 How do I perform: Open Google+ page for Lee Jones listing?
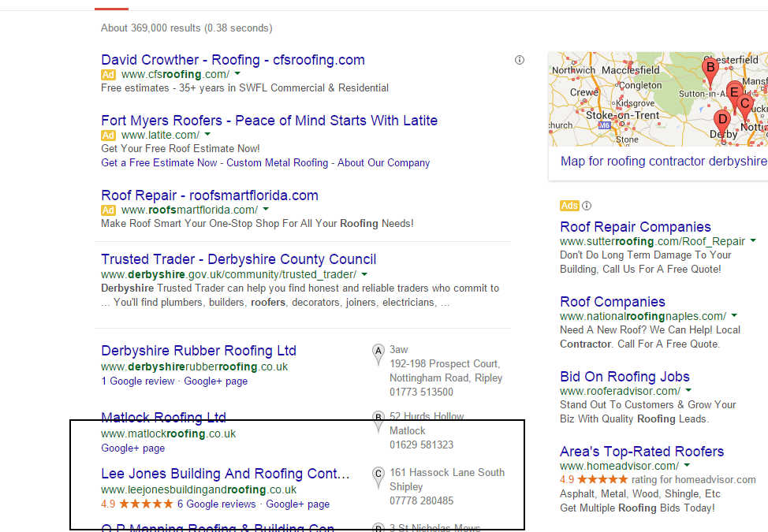(298, 504)
